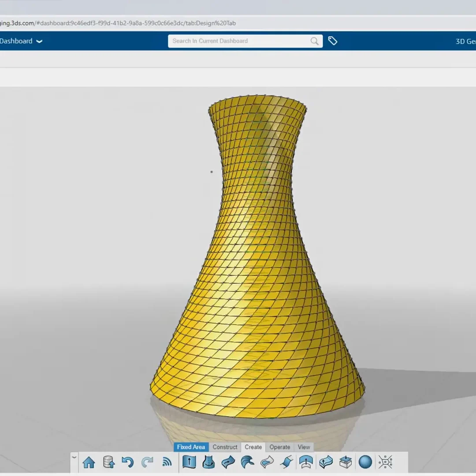
Task: Select the Sphere creation tool
Action: pos(365,462)
